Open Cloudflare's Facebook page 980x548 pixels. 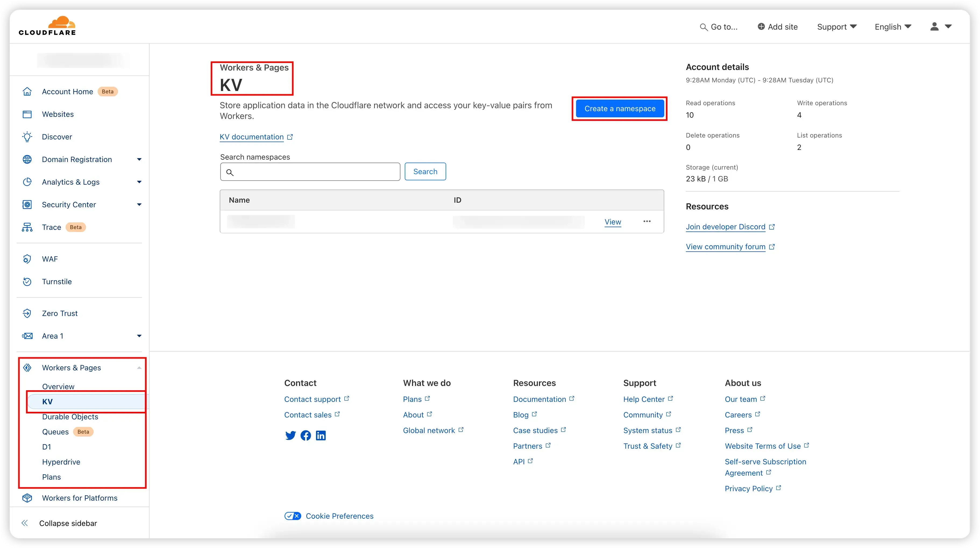(x=306, y=435)
